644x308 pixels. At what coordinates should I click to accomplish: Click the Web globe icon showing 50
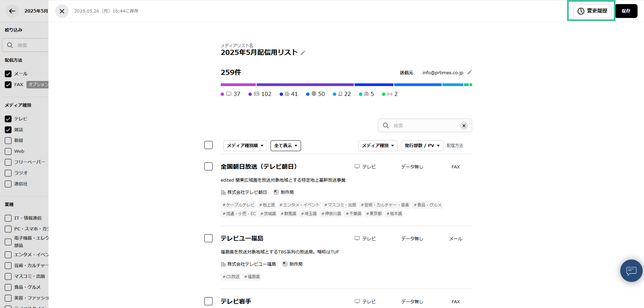314,94
